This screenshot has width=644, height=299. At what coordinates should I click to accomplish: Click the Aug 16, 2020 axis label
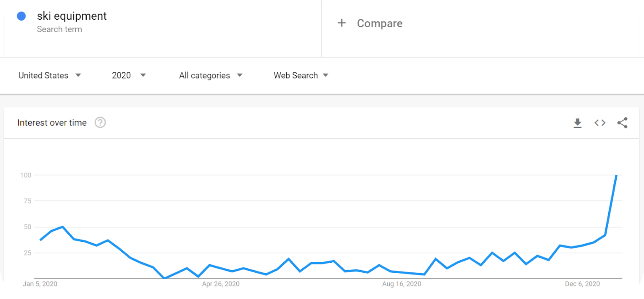(x=402, y=284)
